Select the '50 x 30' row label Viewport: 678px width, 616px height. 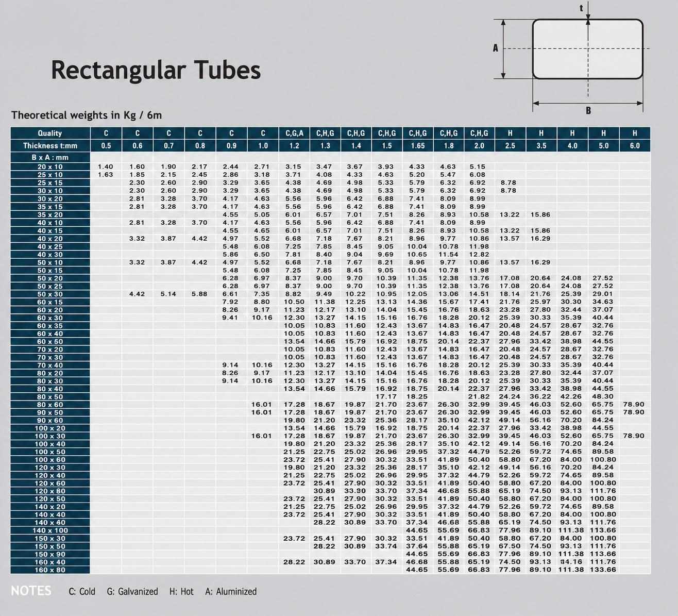(50, 294)
